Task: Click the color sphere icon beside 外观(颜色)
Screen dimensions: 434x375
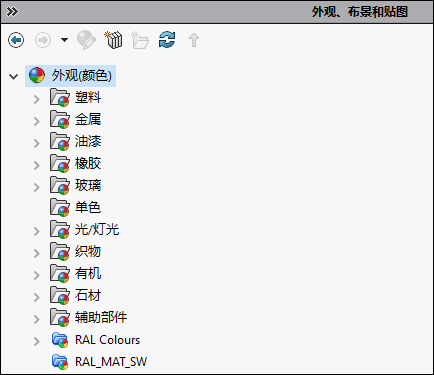Action: [x=37, y=75]
